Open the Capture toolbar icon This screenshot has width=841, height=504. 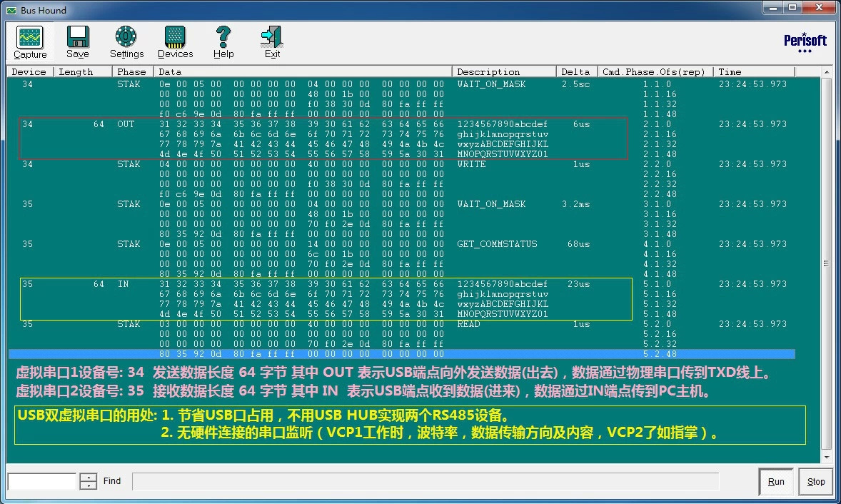coord(30,41)
